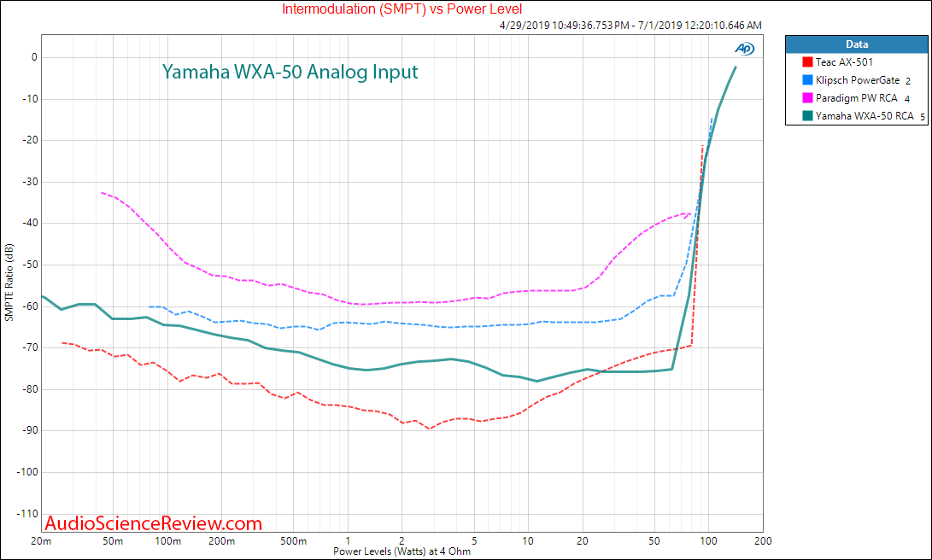Click the SMPTE Ratio (dB) axis label
The width and height of the screenshot is (932, 560).
(x=9, y=283)
